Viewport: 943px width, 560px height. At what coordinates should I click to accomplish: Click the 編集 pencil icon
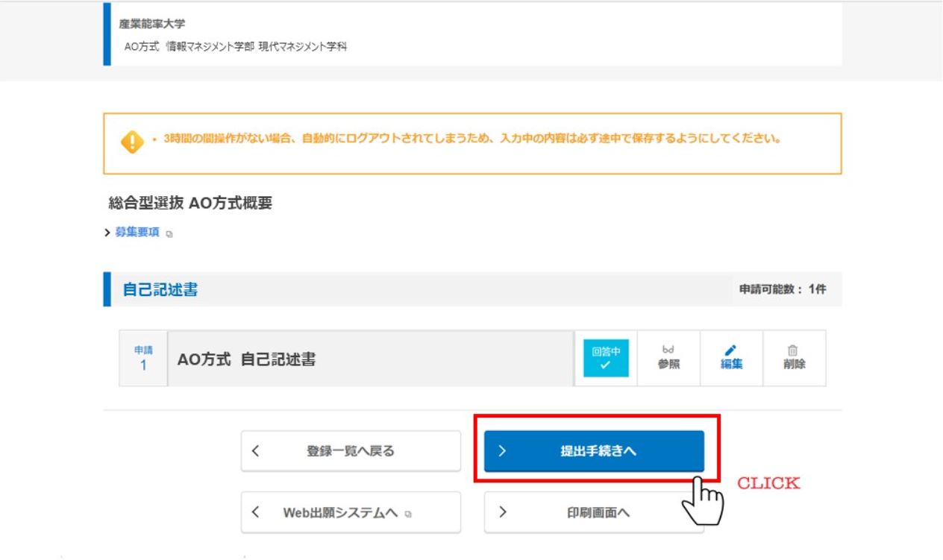click(731, 350)
